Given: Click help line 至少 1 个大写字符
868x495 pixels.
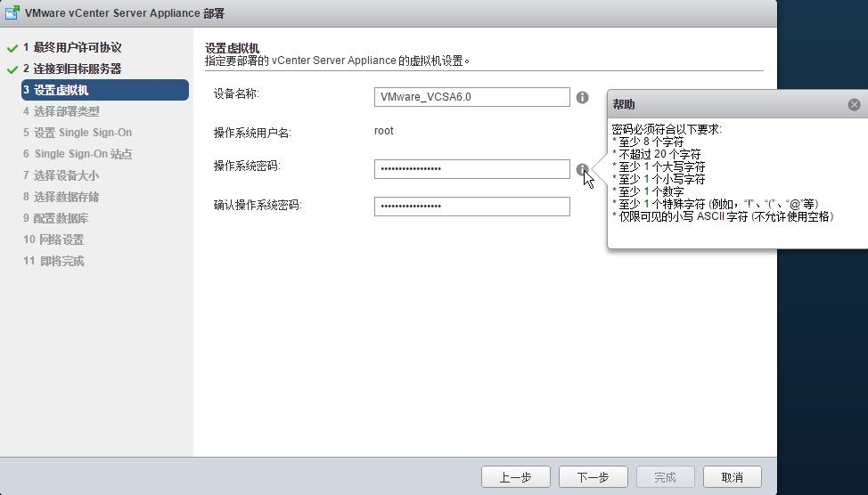Looking at the screenshot, I should pos(659,166).
